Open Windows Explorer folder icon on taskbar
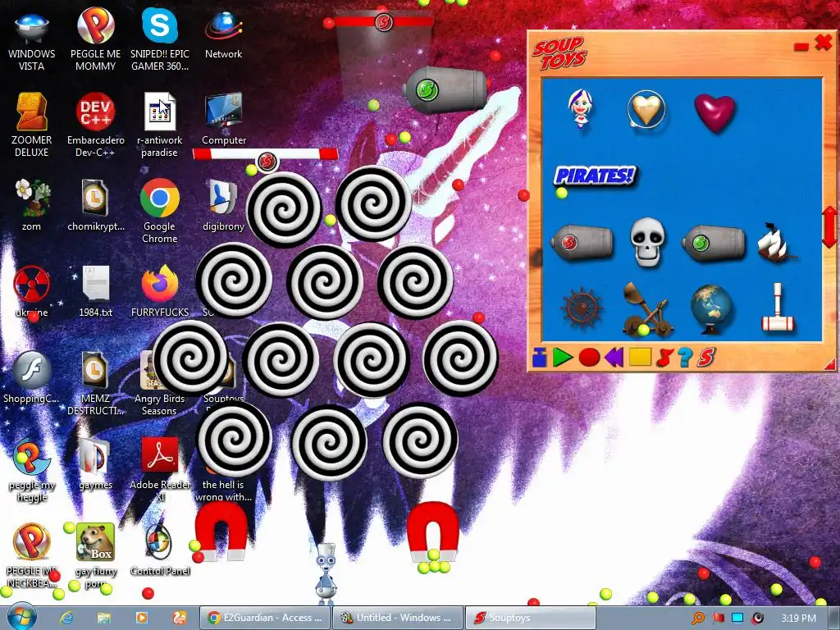This screenshot has height=630, width=840. point(104,618)
